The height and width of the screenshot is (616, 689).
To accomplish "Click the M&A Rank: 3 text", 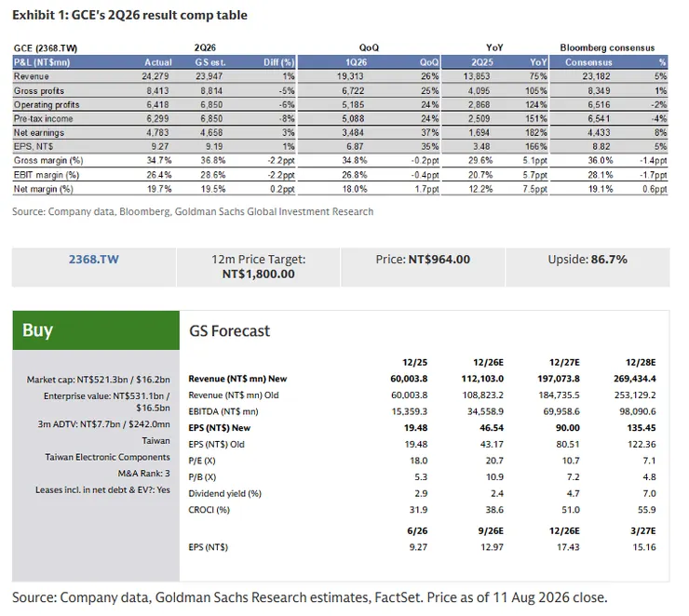I will click(x=143, y=474).
